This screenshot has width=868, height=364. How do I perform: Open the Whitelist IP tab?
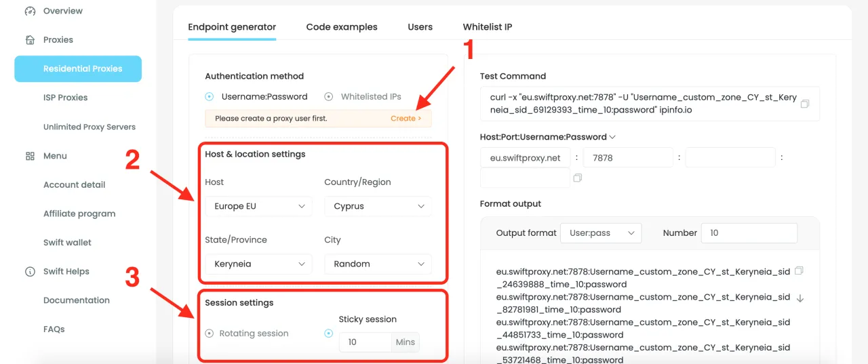(x=487, y=27)
